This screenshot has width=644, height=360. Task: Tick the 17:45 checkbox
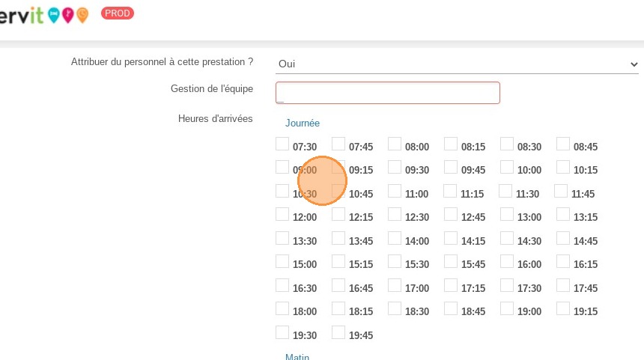(563, 285)
